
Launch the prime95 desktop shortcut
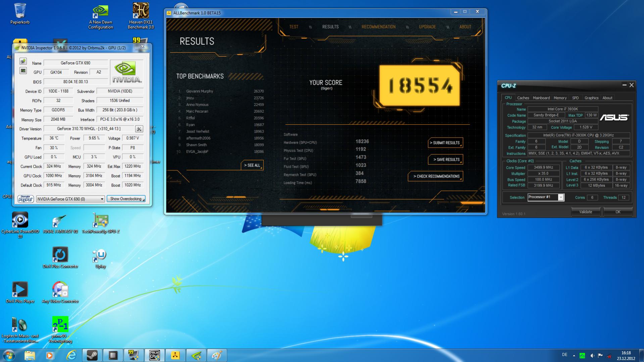(60, 330)
